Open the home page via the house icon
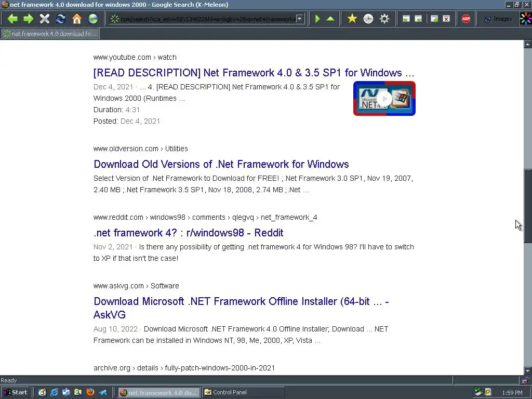 77,19
